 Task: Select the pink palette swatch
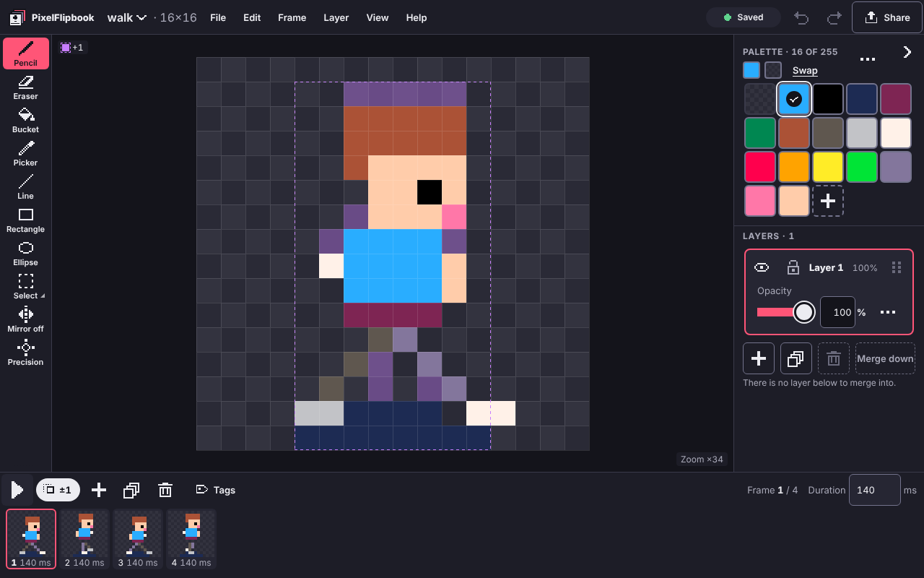click(x=760, y=201)
